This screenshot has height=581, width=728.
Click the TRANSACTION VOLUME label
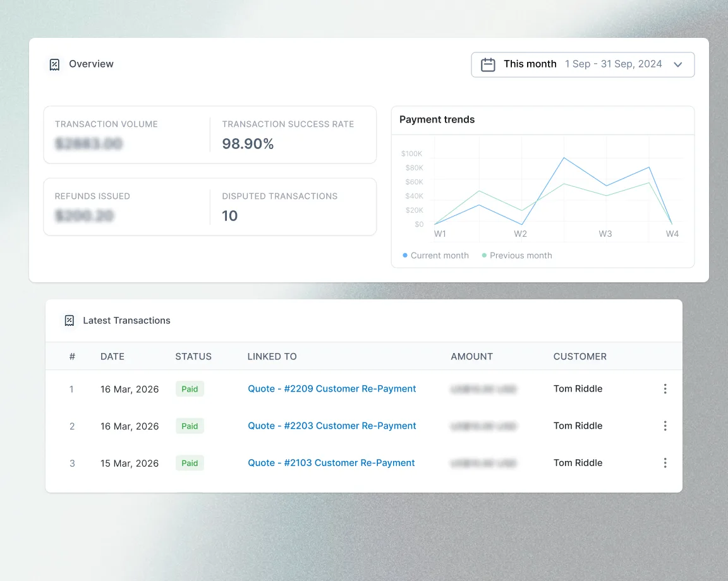[106, 124]
